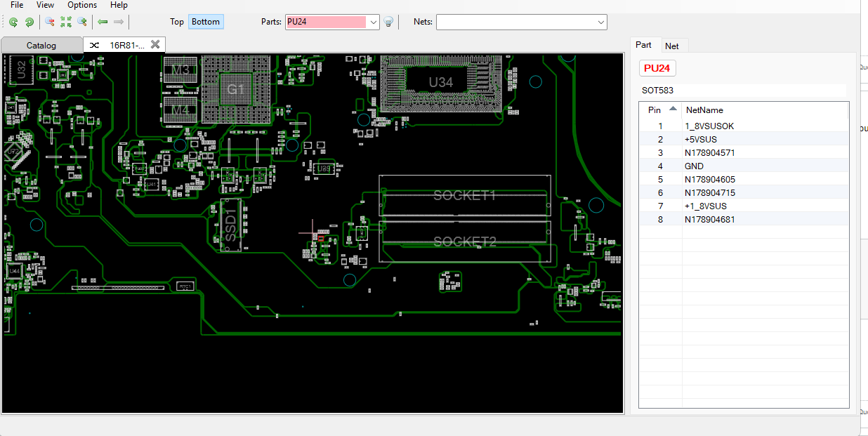This screenshot has width=868, height=436.
Task: Close the 16R81 board tab
Action: 155,45
